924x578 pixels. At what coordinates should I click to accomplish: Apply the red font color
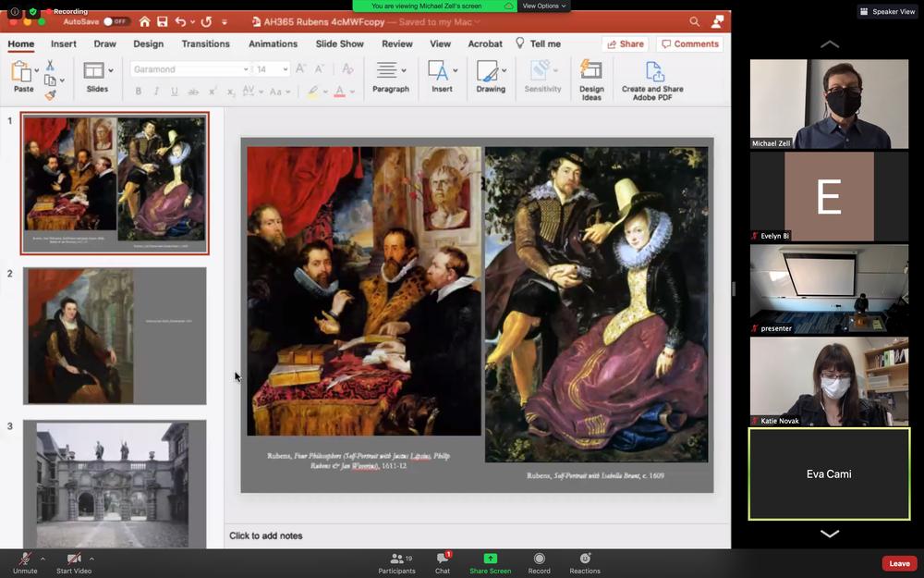[339, 92]
